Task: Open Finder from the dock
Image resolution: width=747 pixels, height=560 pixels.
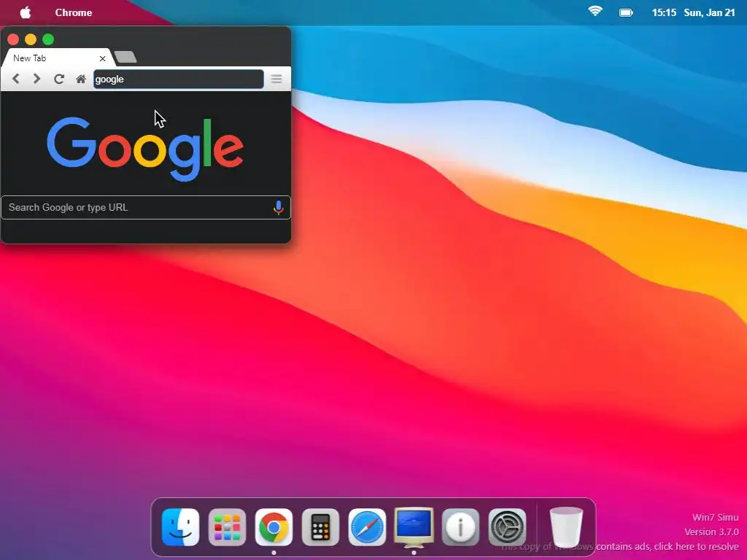Action: [181, 527]
